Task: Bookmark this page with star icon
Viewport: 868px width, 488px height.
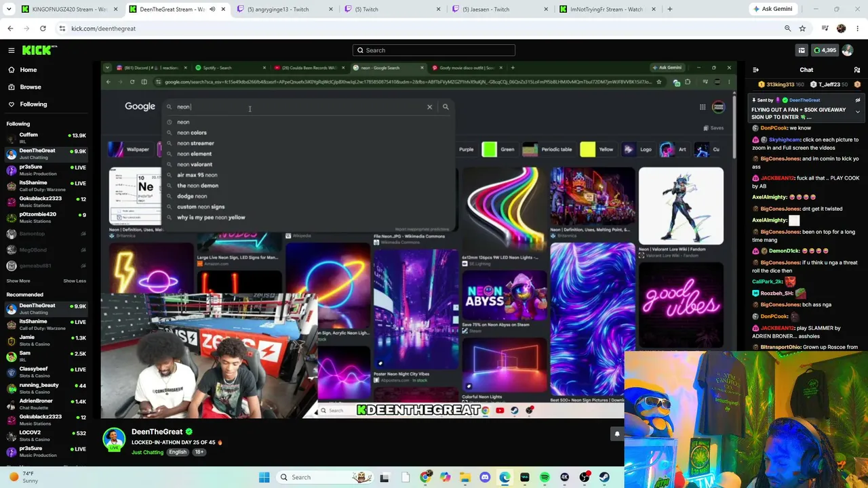Action: click(802, 28)
